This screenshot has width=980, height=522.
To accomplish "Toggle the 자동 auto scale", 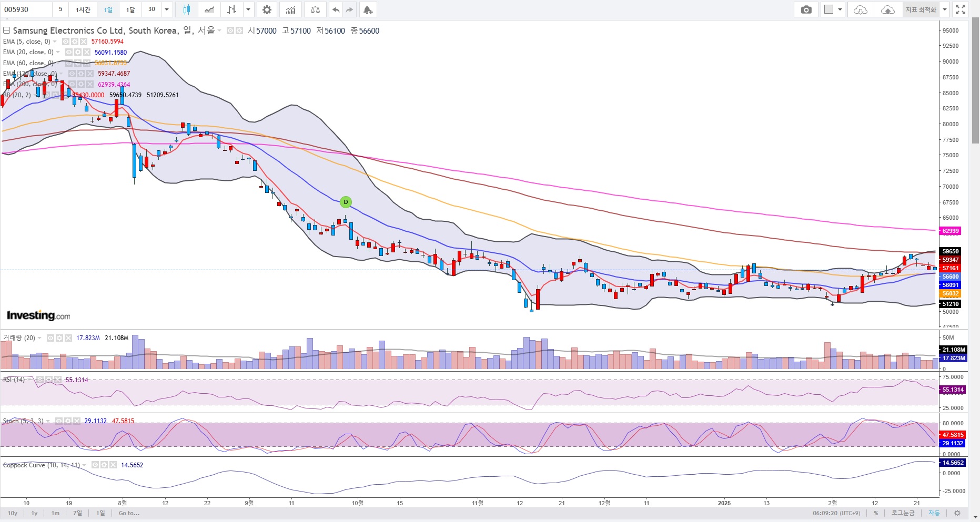I will 934,513.
